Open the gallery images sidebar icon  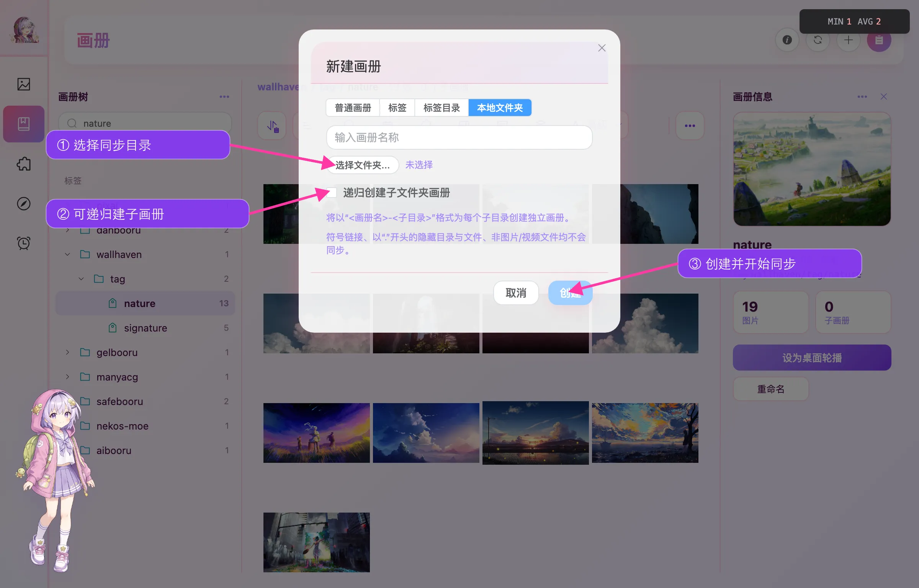click(24, 84)
